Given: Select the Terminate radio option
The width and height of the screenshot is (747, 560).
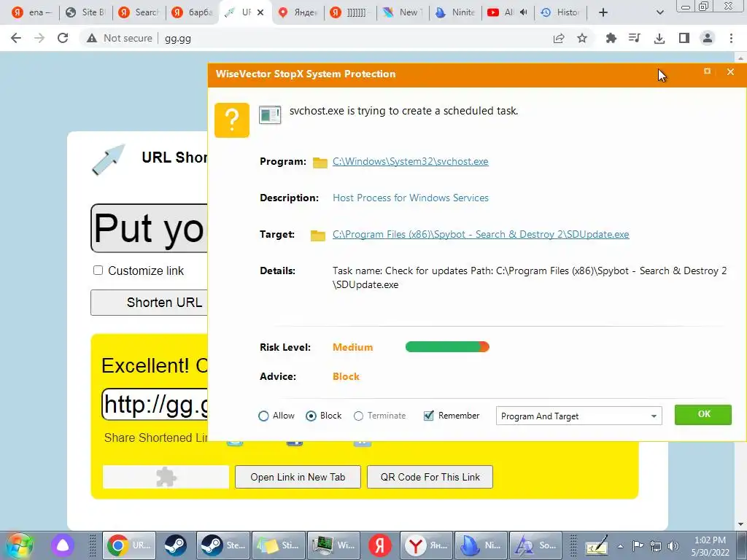Looking at the screenshot, I should point(358,416).
